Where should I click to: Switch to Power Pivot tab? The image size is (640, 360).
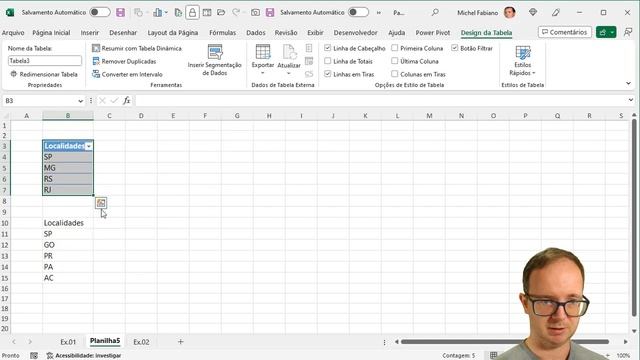433,33
